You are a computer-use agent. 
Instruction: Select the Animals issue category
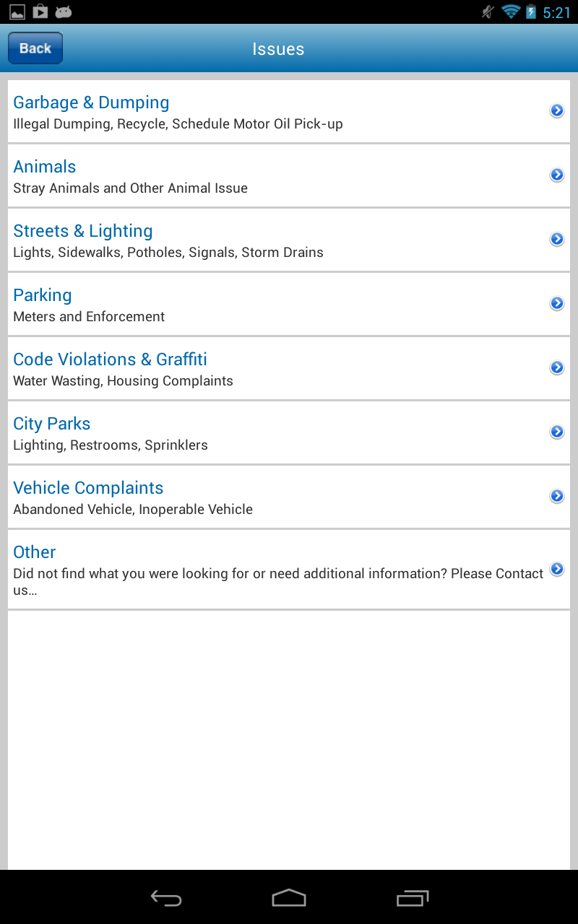coord(45,167)
